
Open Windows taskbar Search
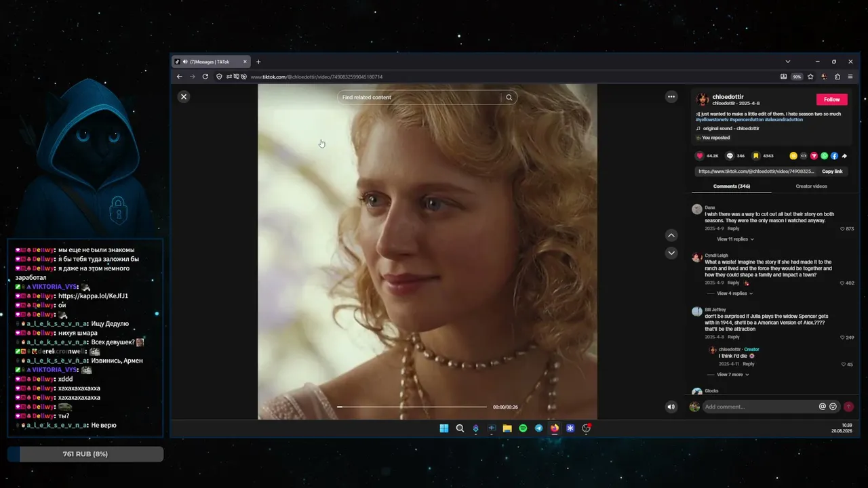(460, 428)
